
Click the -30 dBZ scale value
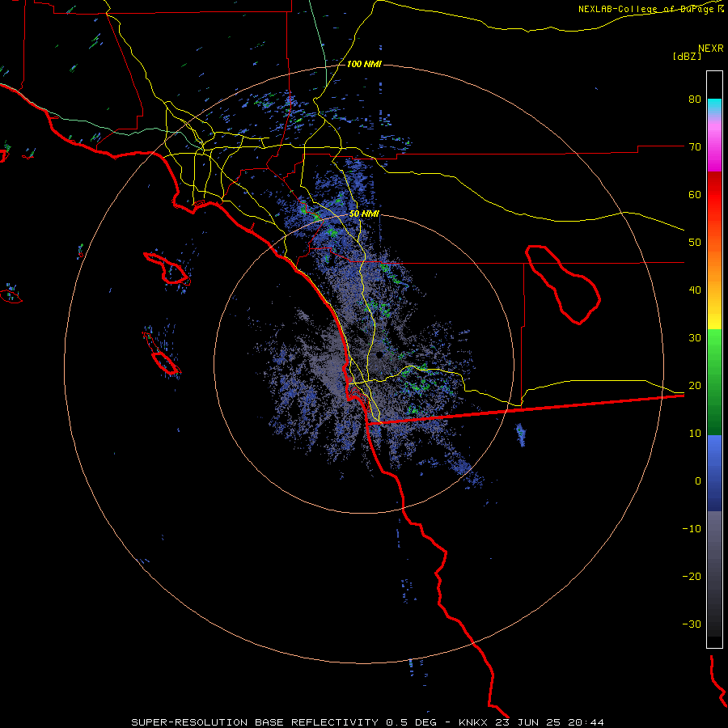[692, 624]
